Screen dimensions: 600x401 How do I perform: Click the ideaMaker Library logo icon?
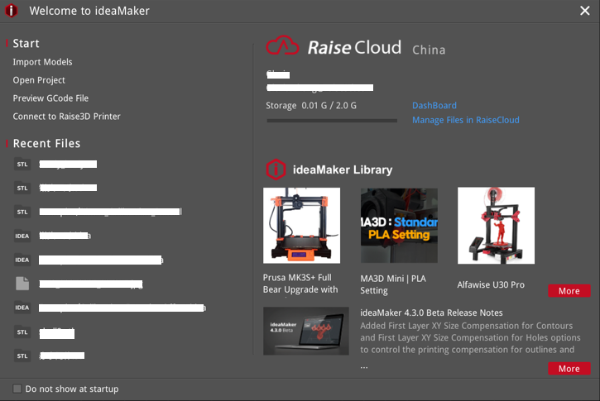pyautogui.click(x=276, y=170)
